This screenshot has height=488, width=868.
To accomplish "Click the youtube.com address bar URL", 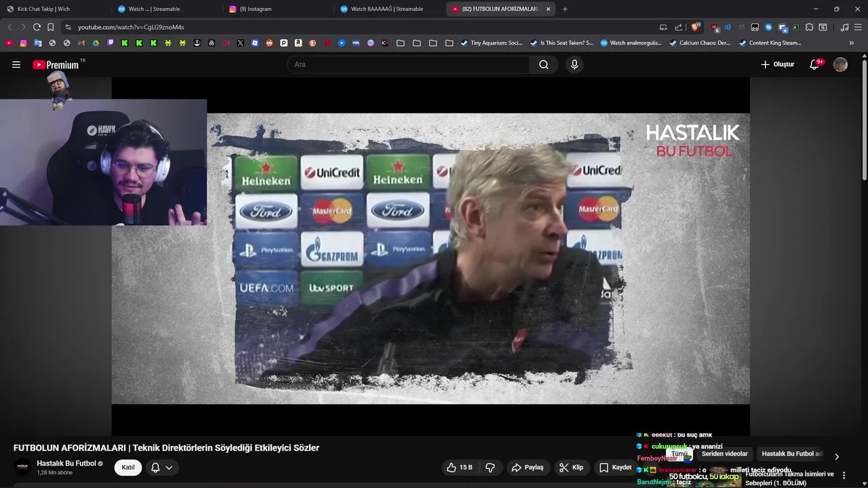I will pyautogui.click(x=131, y=27).
